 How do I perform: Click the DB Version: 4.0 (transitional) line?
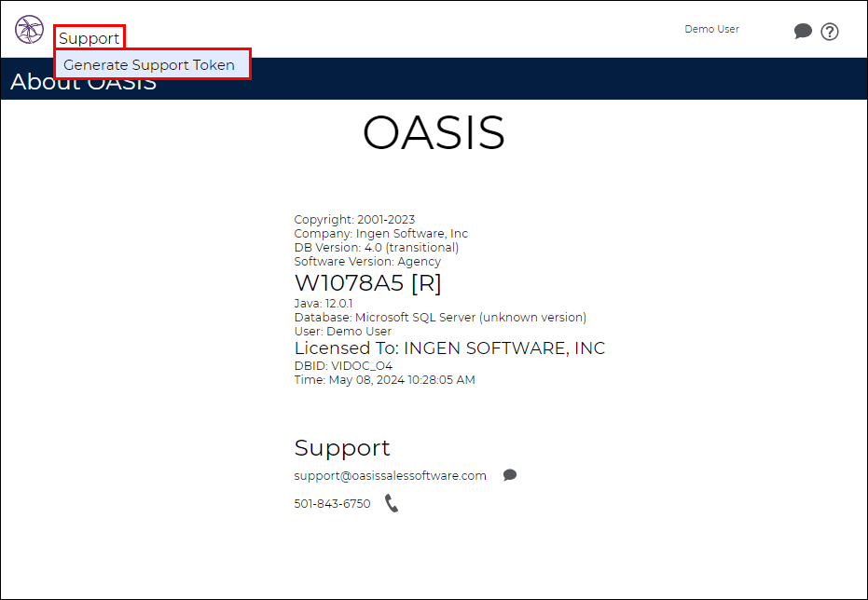(377, 247)
